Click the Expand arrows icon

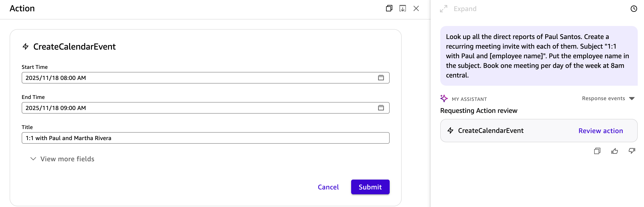tap(443, 9)
